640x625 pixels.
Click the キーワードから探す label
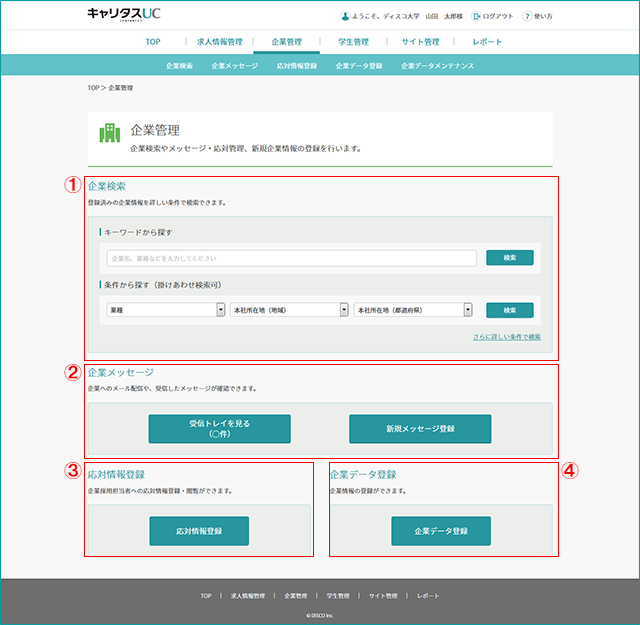[138, 232]
